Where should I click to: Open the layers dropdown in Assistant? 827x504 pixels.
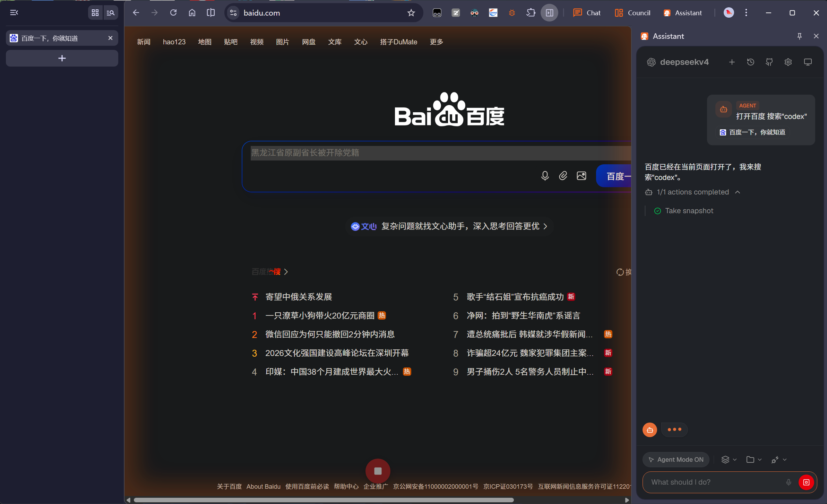pos(729,460)
